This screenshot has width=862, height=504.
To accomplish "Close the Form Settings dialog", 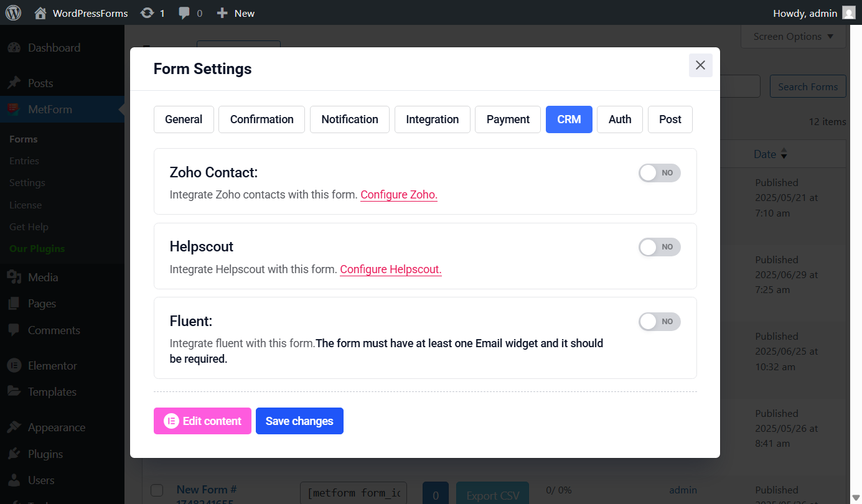I will tap(700, 65).
